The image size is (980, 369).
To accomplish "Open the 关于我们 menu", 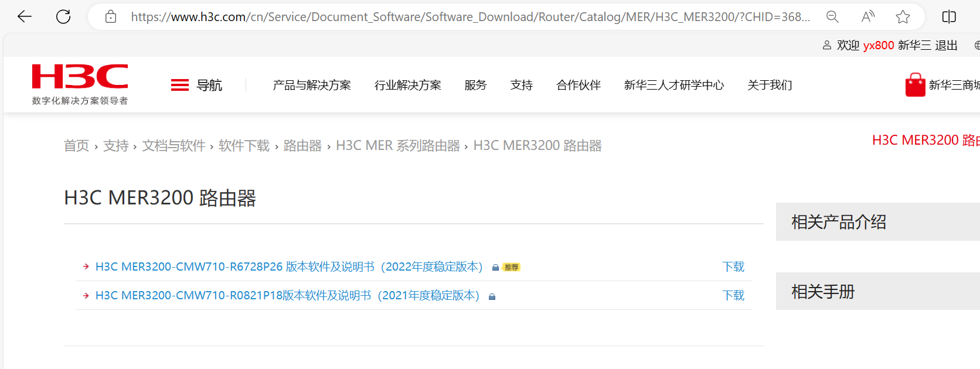I will 770,85.
